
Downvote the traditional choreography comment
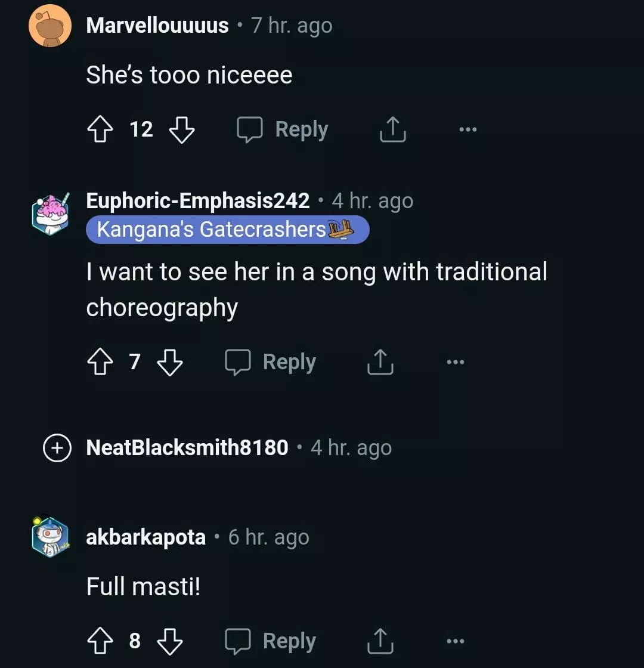coord(170,362)
